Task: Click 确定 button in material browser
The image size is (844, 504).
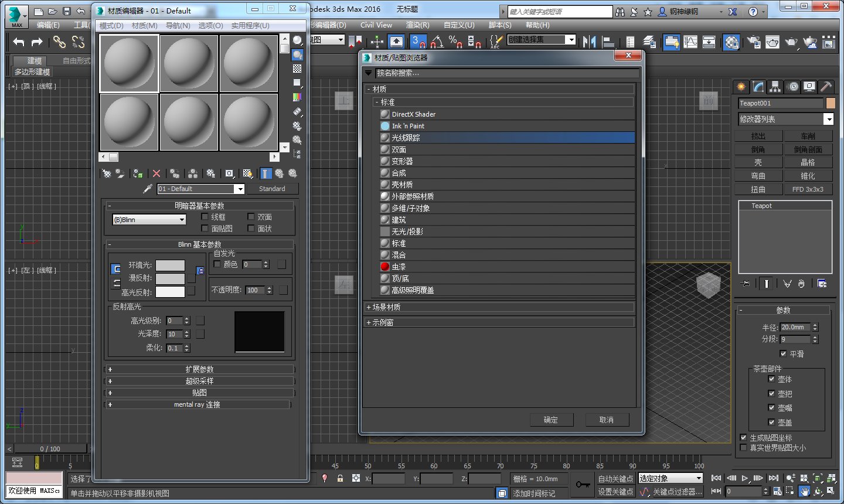Action: pos(551,420)
